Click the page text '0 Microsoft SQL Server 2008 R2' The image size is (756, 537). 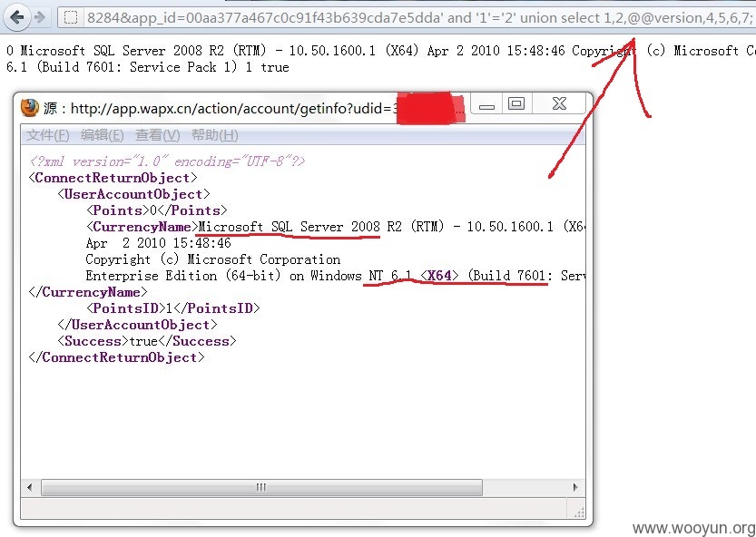(x=116, y=51)
